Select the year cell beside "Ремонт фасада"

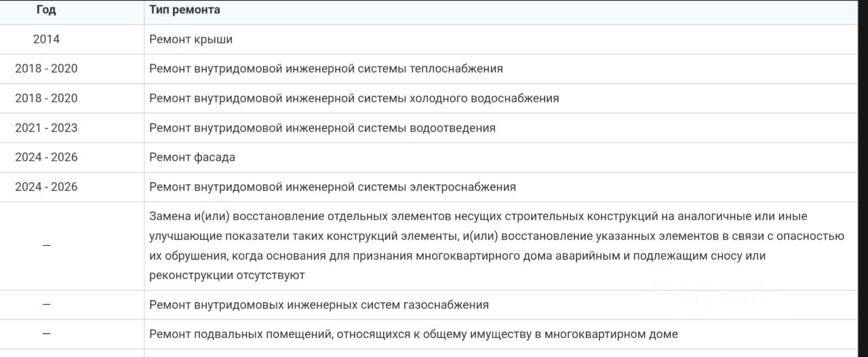[x=46, y=157]
